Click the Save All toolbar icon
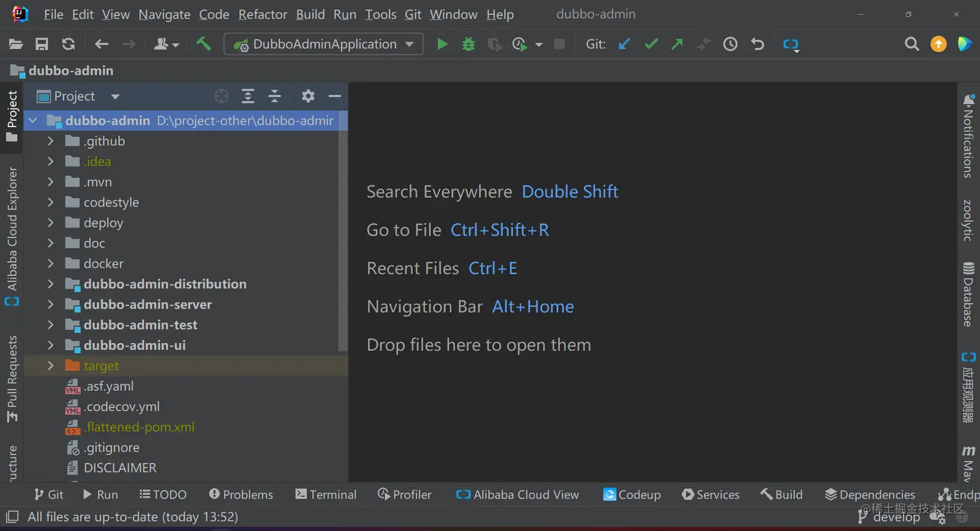 coord(42,44)
